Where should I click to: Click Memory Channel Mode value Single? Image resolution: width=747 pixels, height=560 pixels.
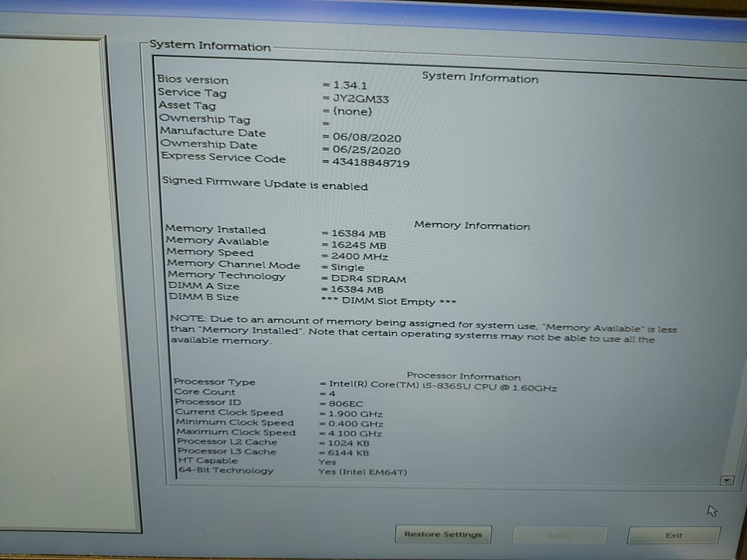(347, 268)
